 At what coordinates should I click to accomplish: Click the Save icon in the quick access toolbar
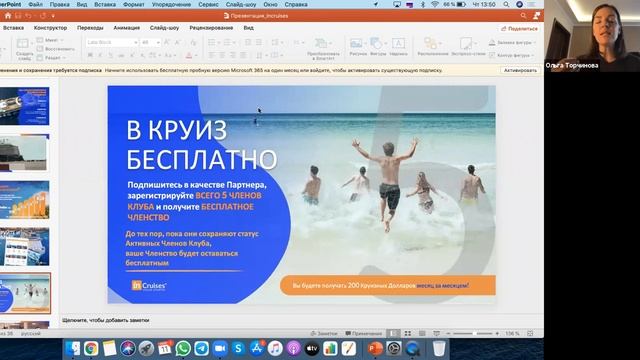18,16
